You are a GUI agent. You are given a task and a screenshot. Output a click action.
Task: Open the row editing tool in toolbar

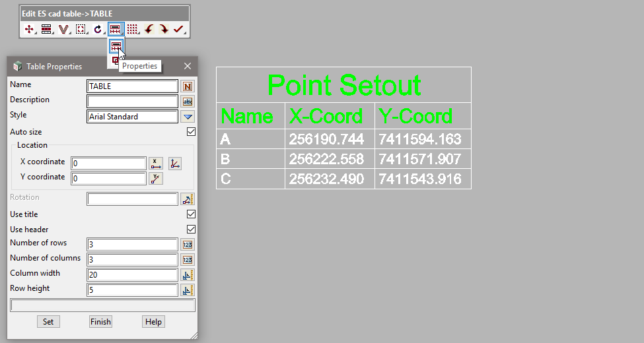coord(46,29)
